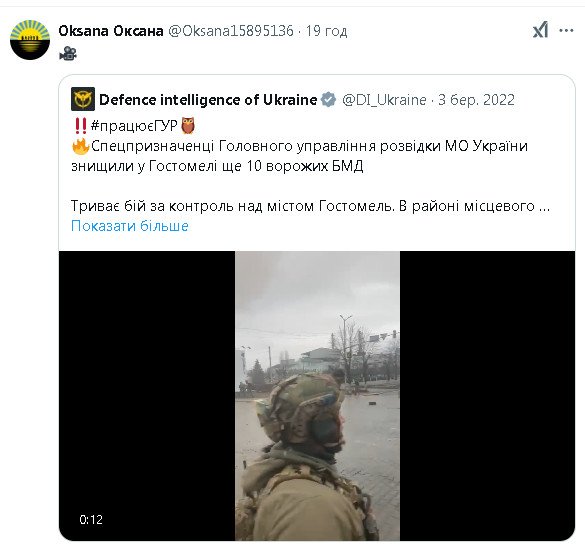The height and width of the screenshot is (546, 585).
Task: Click the owl emoji after the hashtag
Action: tap(188, 126)
